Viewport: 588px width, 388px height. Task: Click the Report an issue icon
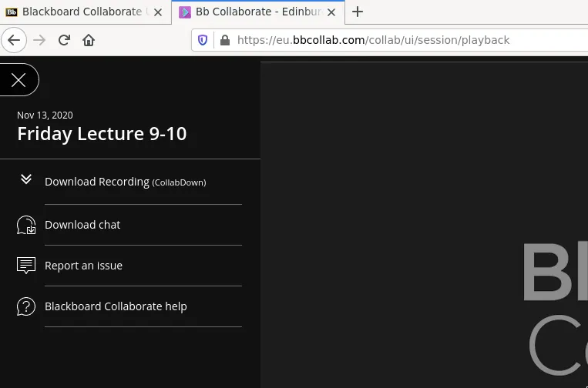(x=26, y=265)
